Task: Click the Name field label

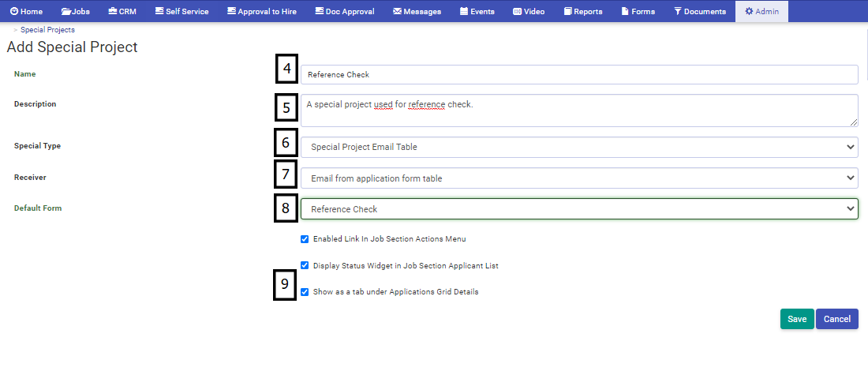Action: (25, 73)
